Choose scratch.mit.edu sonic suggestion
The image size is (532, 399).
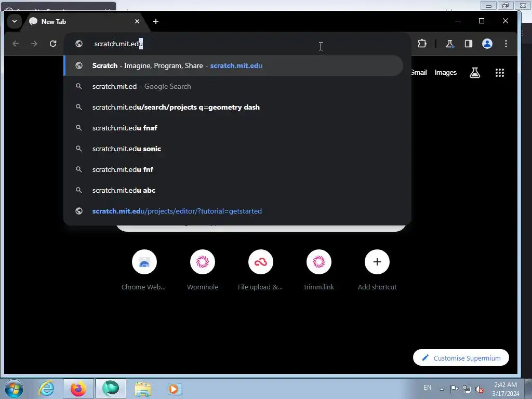233,149
